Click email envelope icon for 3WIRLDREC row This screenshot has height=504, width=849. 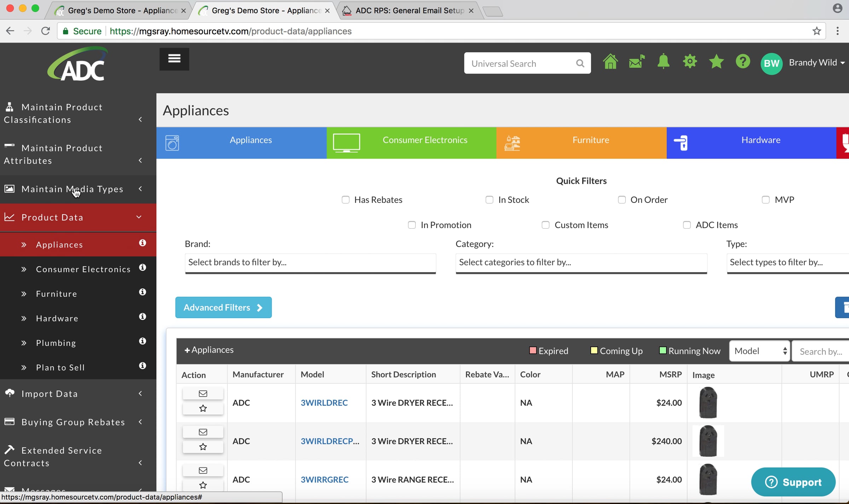coord(203,393)
